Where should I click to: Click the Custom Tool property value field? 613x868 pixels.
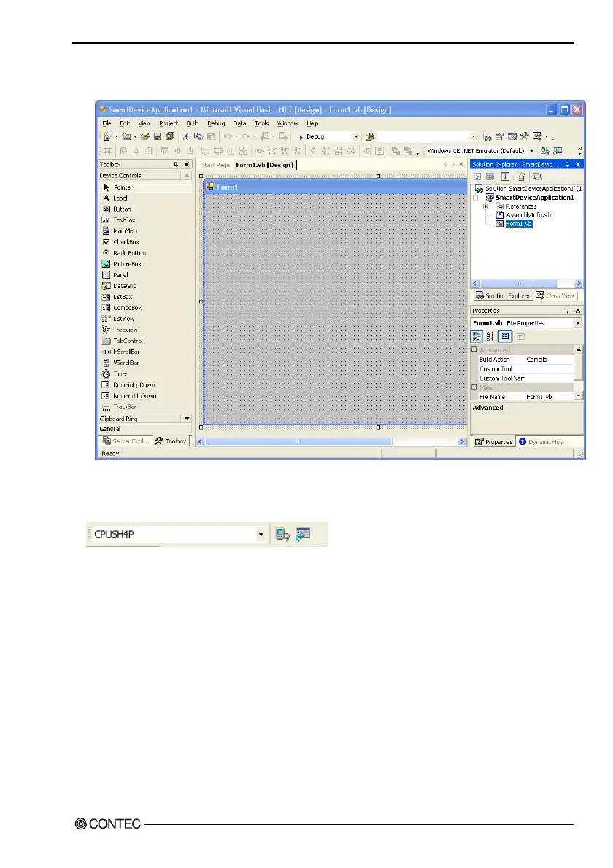coord(550,369)
